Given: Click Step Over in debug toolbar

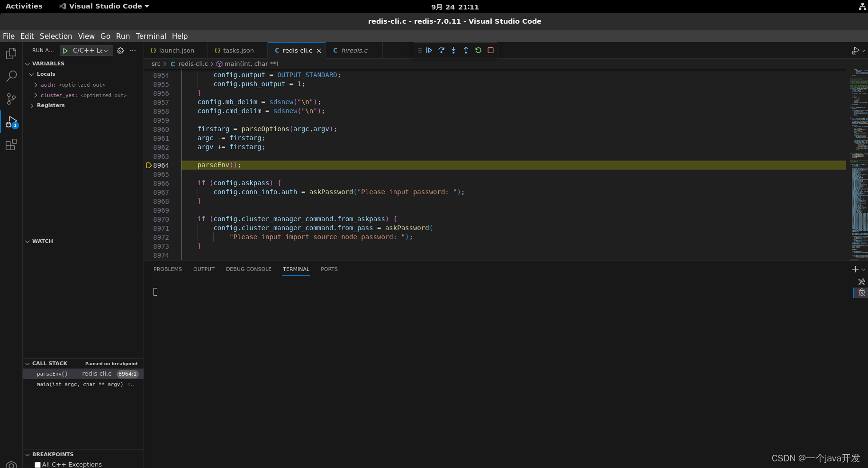Looking at the screenshot, I should pyautogui.click(x=442, y=50).
